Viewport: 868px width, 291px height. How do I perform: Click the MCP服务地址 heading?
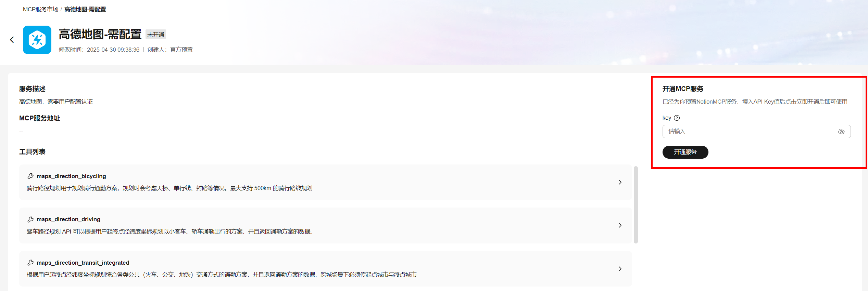click(40, 118)
